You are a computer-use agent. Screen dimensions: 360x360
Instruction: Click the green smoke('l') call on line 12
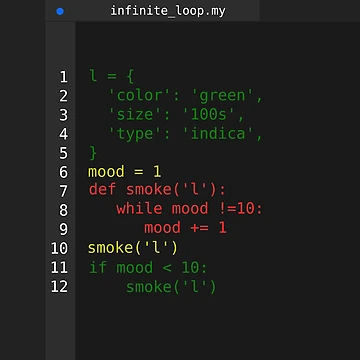click(171, 287)
